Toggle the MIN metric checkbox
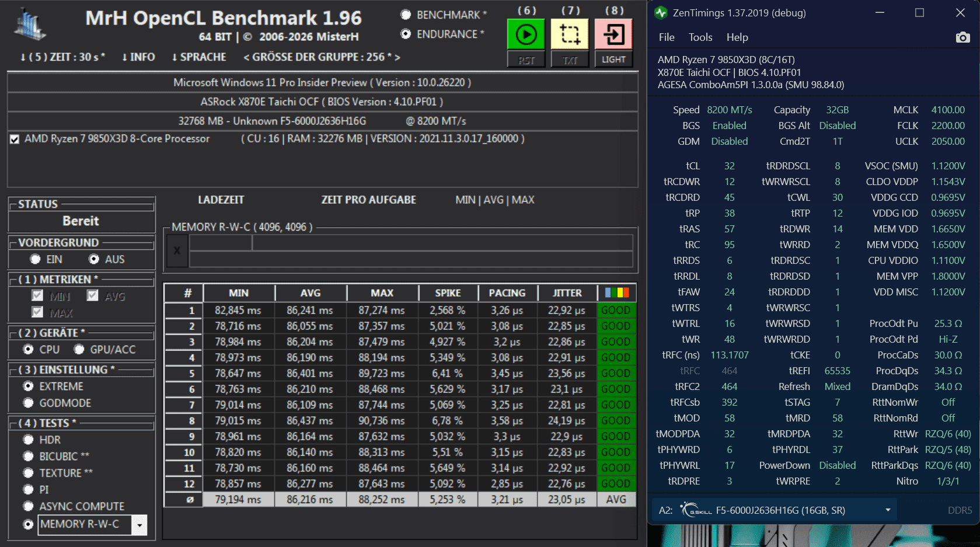 tap(37, 296)
